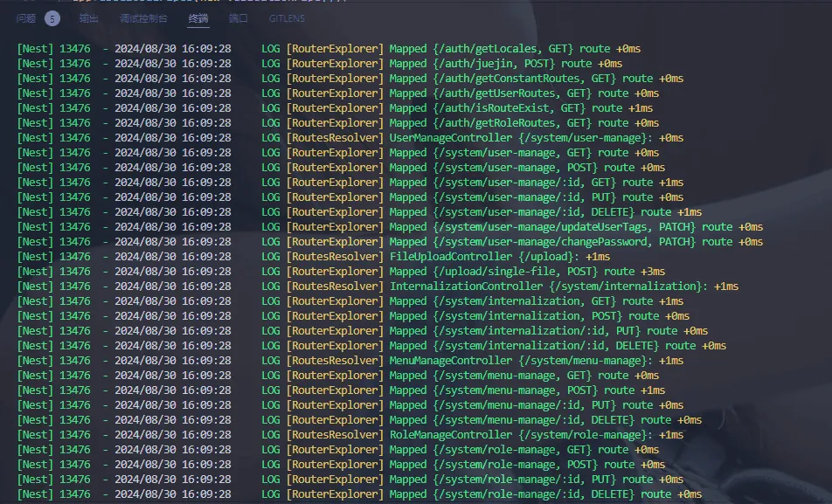Screen dimensions: 832x504
Task: Click the /system/internalization/:id DELETE route line
Action: 372,346
